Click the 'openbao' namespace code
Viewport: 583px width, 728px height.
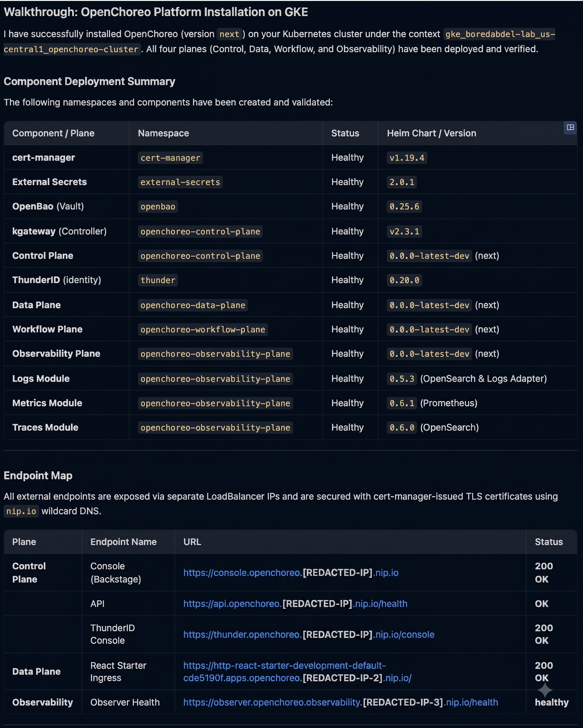point(158,206)
